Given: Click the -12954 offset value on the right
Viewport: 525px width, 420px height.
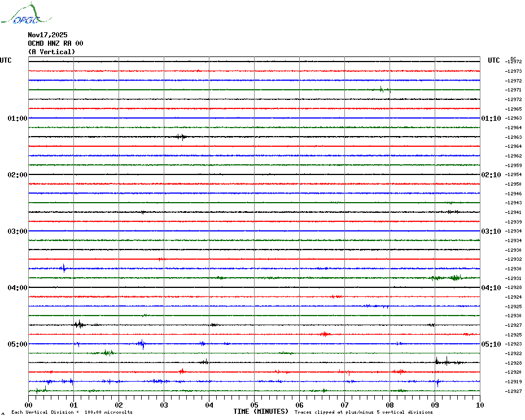Looking at the screenshot, I should (x=514, y=175).
